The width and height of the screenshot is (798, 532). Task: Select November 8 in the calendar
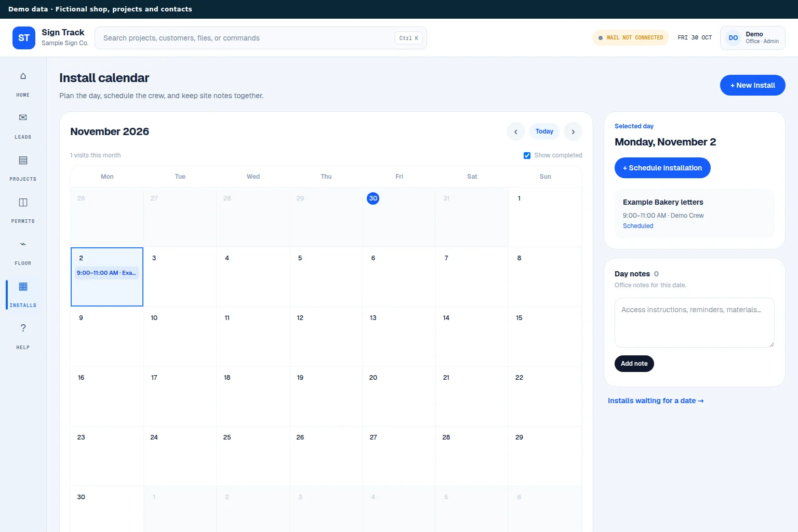(545, 277)
